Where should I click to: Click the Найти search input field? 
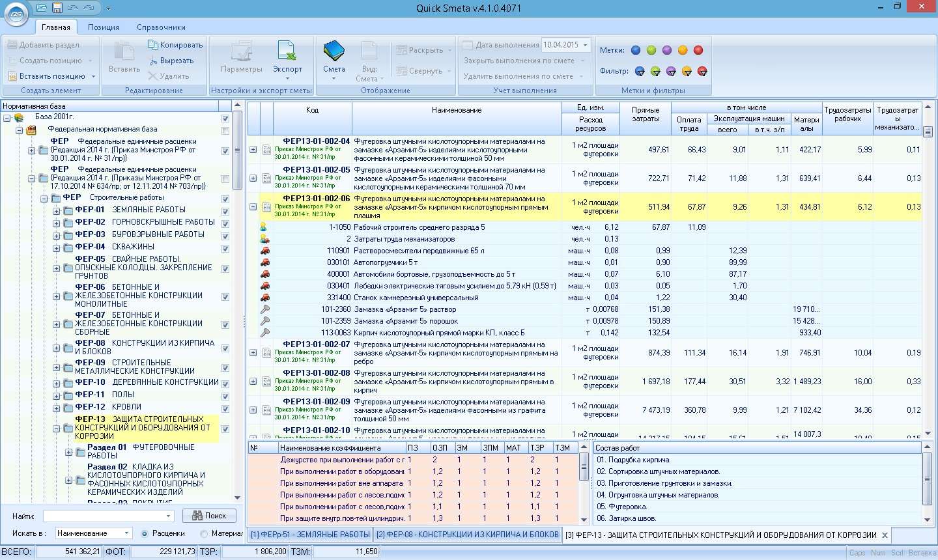[x=109, y=516]
